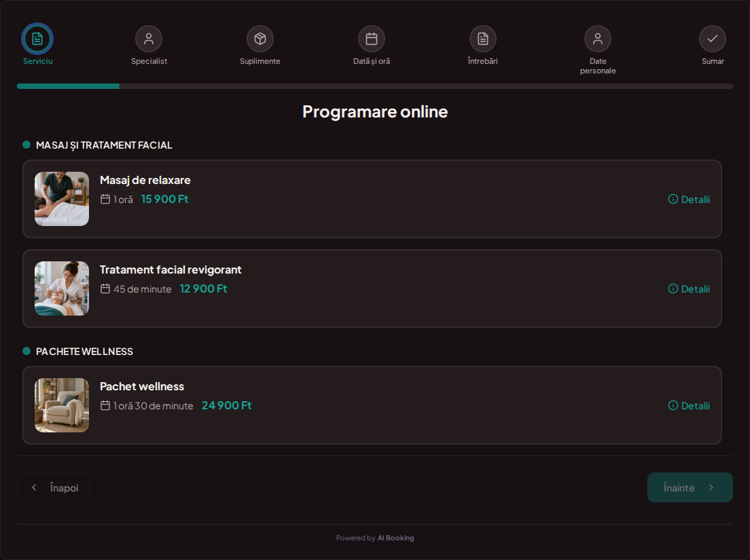Screen dimensions: 750x560
Task: Select the Date personale person icon
Action: click(598, 39)
